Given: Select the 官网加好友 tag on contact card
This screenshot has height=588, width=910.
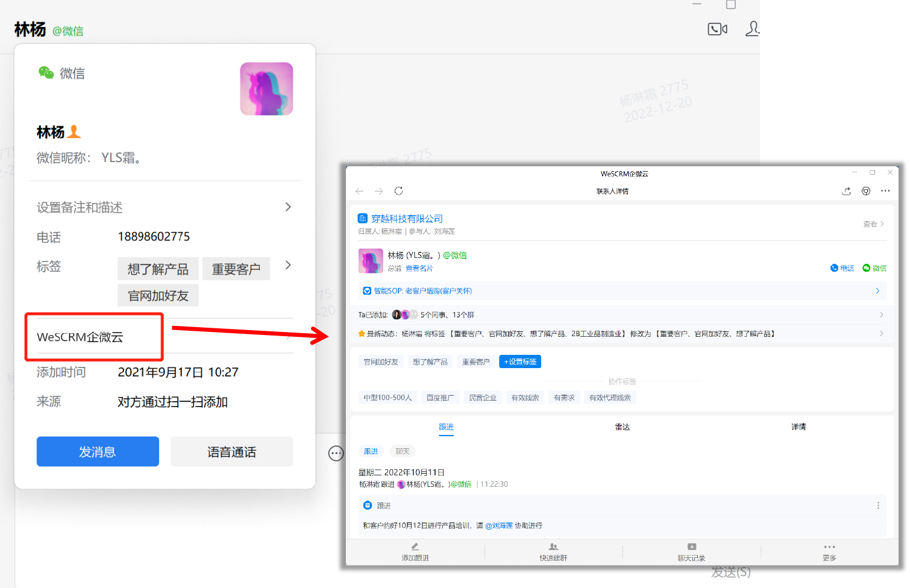Looking at the screenshot, I should (x=158, y=295).
